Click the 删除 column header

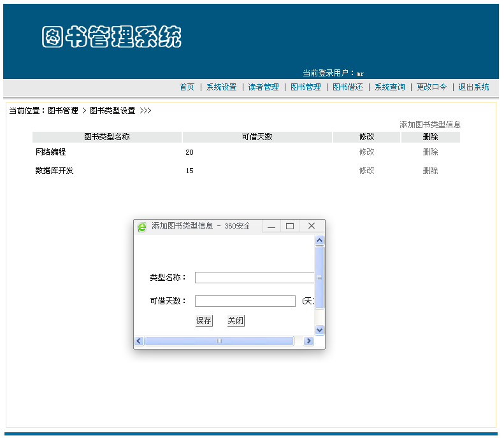(x=430, y=137)
